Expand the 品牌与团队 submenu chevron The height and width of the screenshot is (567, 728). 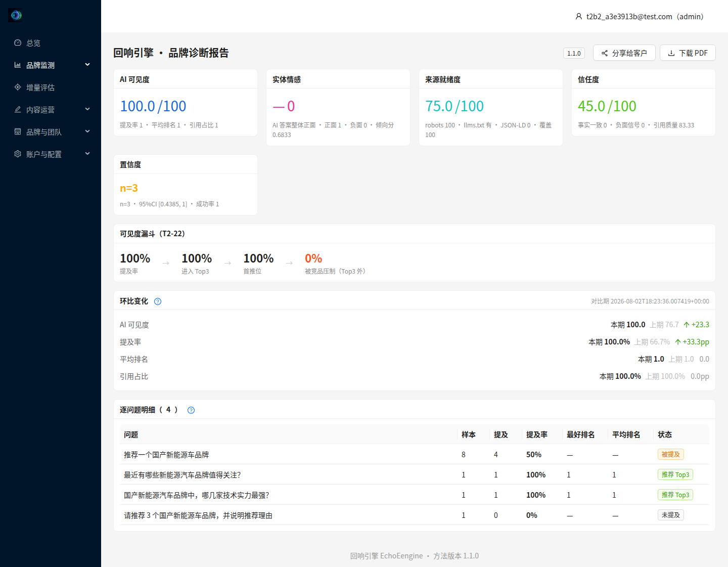[x=87, y=132]
